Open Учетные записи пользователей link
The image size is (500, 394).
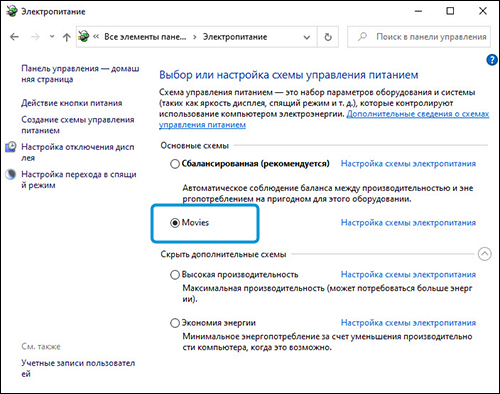[78, 368]
